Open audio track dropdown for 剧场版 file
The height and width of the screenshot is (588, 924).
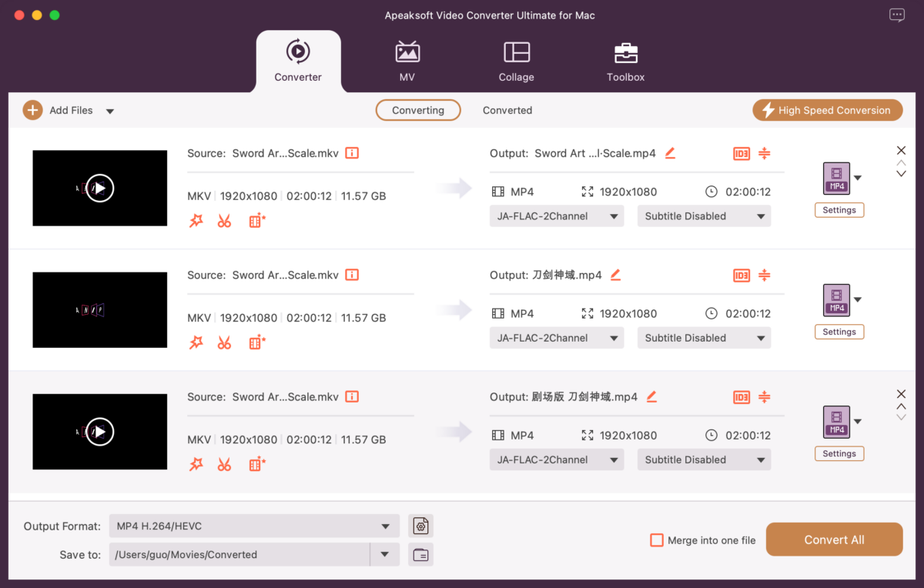point(556,459)
